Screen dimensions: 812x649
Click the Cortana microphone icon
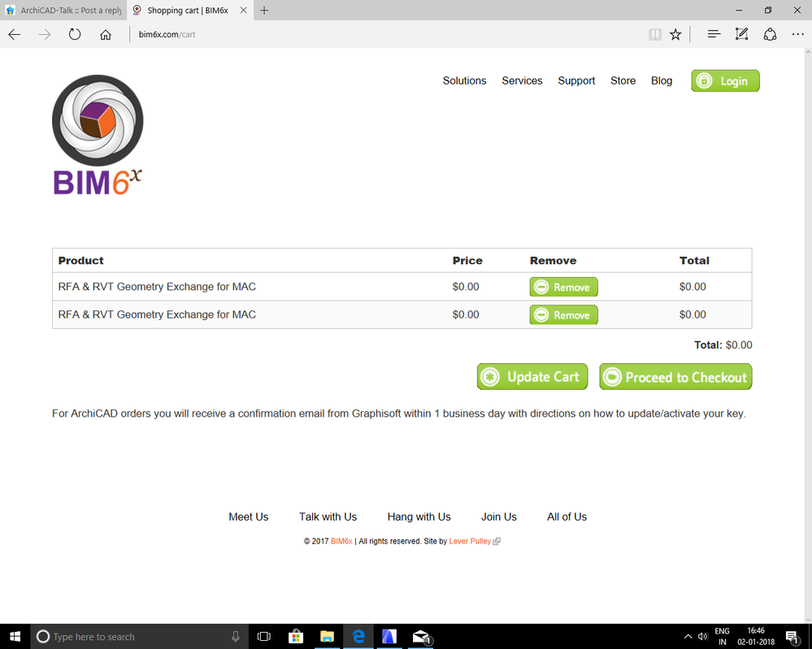tap(235, 637)
